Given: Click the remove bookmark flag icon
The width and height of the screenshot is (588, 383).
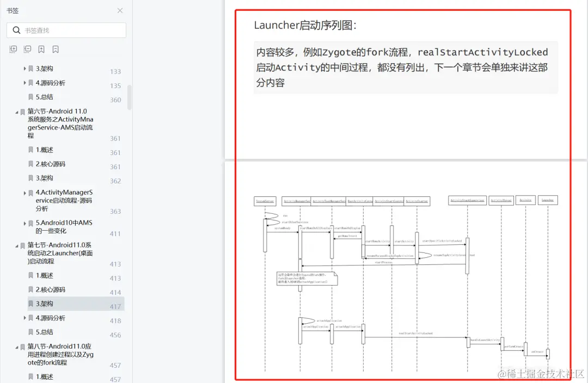Looking at the screenshot, I should pos(56,49).
